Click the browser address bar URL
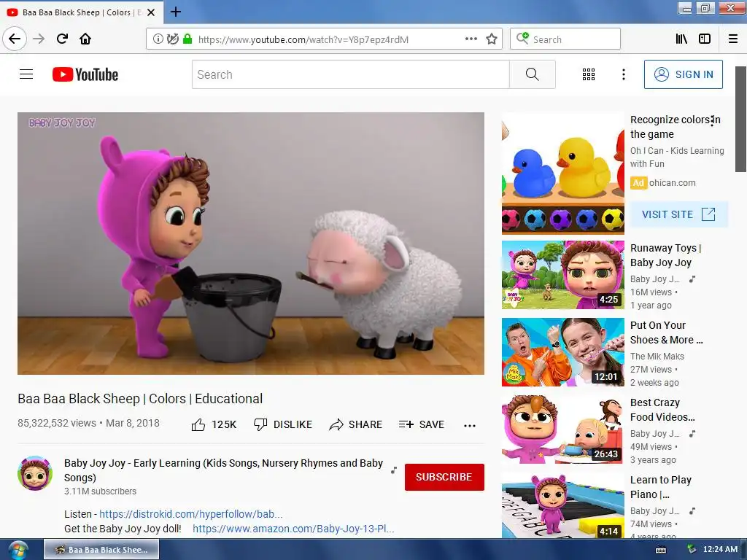Screen dimensions: 747x560 [303, 39]
